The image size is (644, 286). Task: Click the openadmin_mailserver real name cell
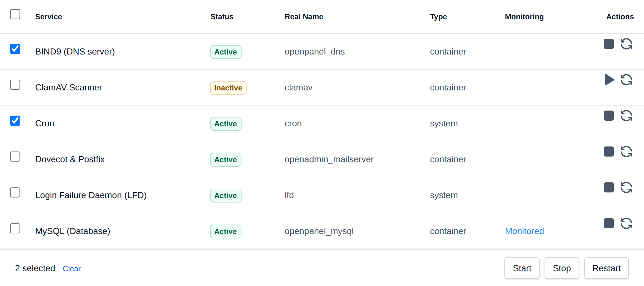[x=329, y=159]
